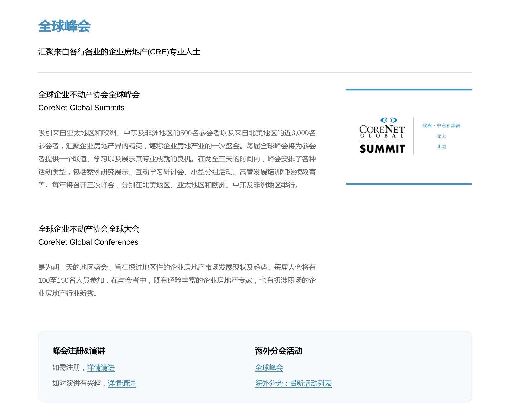Click the paragraph beginning 是为期一天的地区盛会

coord(177,280)
